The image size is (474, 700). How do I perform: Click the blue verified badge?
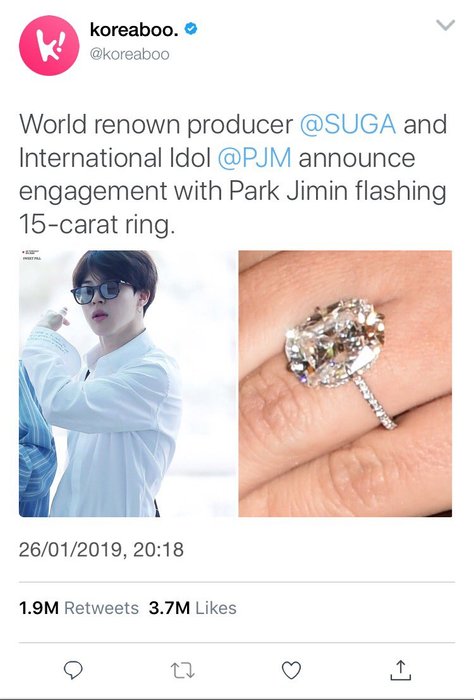tap(191, 29)
